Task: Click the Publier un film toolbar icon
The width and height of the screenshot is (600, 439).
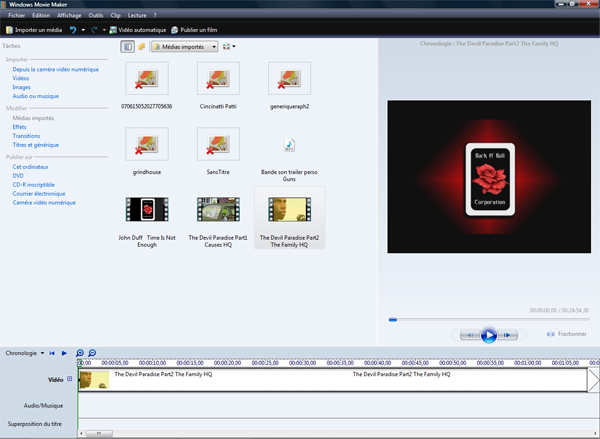Action: [176, 30]
